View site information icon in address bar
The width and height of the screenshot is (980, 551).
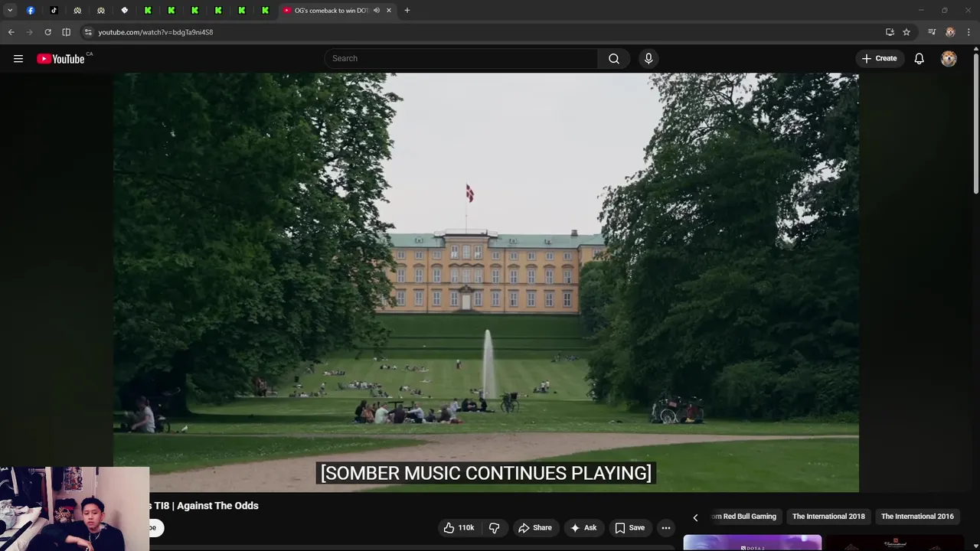tap(88, 32)
